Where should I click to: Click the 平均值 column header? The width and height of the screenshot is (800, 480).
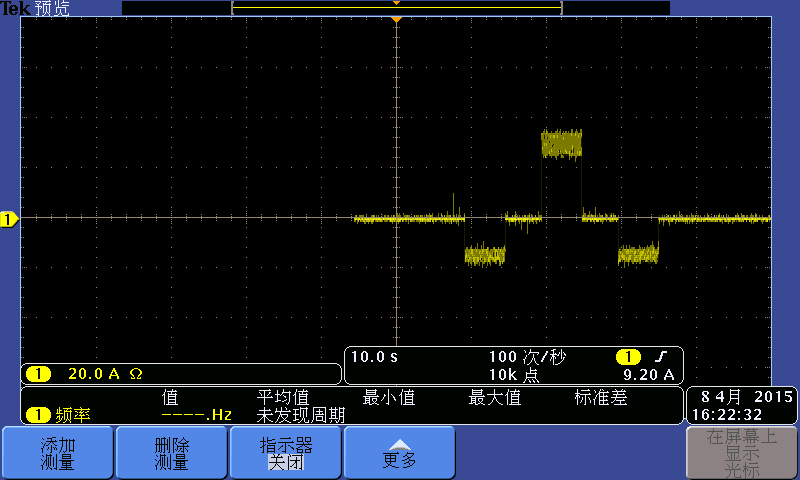point(283,397)
